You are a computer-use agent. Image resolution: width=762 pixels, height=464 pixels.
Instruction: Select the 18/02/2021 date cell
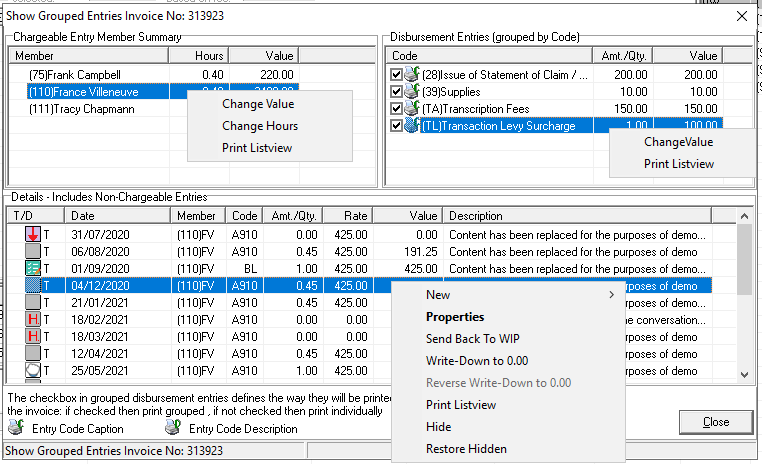[x=101, y=320]
